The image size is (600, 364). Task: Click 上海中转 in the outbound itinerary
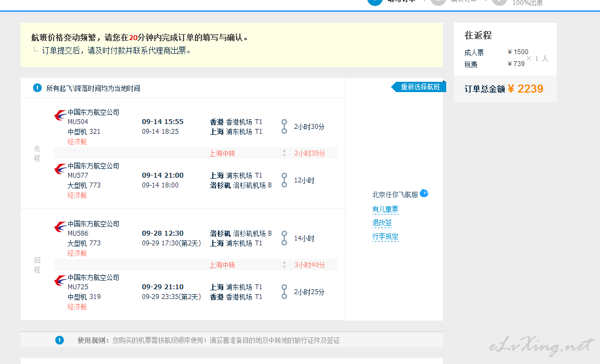point(223,153)
